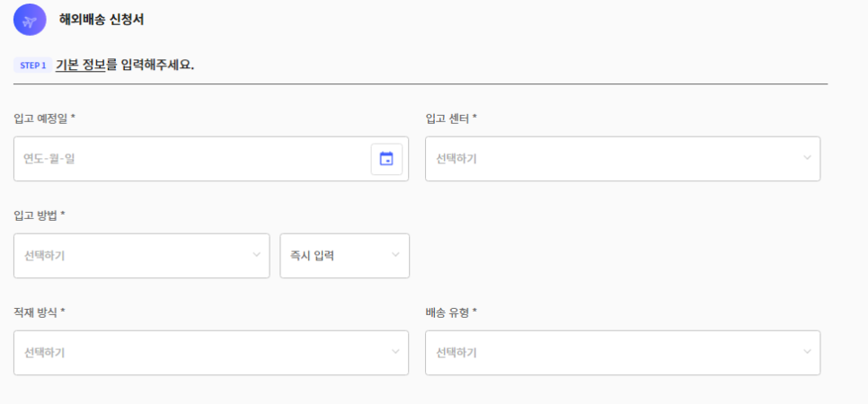Click the 배송 유형 label
Image resolution: width=868 pixels, height=404 pixels.
(x=451, y=312)
